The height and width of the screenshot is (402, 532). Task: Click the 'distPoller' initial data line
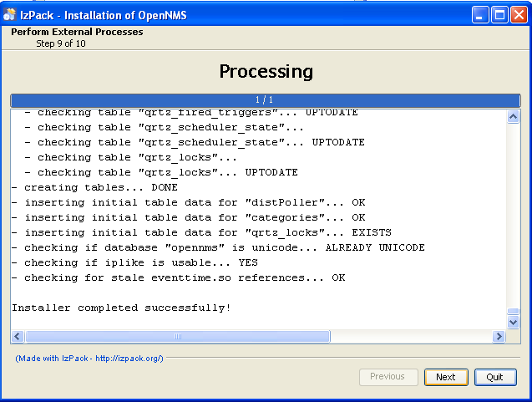click(x=188, y=202)
